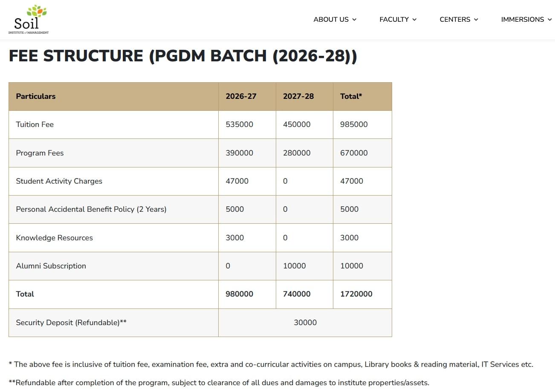Select the 2027-28 column header
555x392 pixels.
[298, 96]
